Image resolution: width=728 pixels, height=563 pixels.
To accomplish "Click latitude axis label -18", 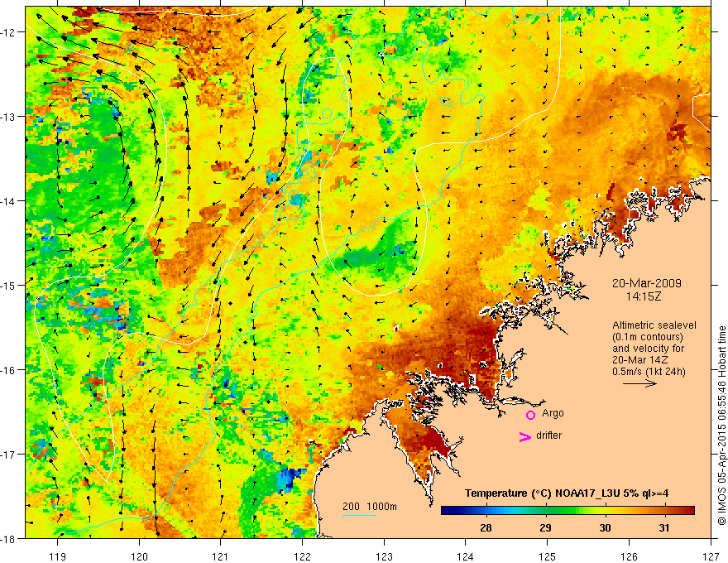I will pos(9,538).
